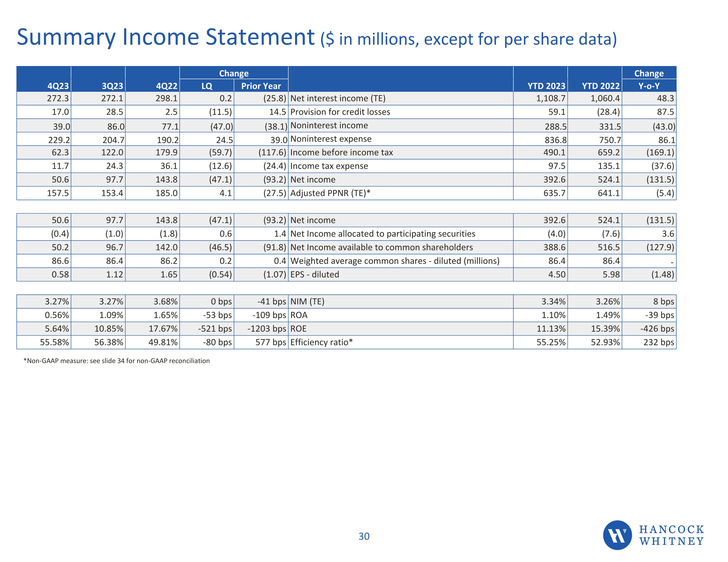The width and height of the screenshot is (728, 562).
Task: Click the 4Q23 column header
Action: (58, 86)
